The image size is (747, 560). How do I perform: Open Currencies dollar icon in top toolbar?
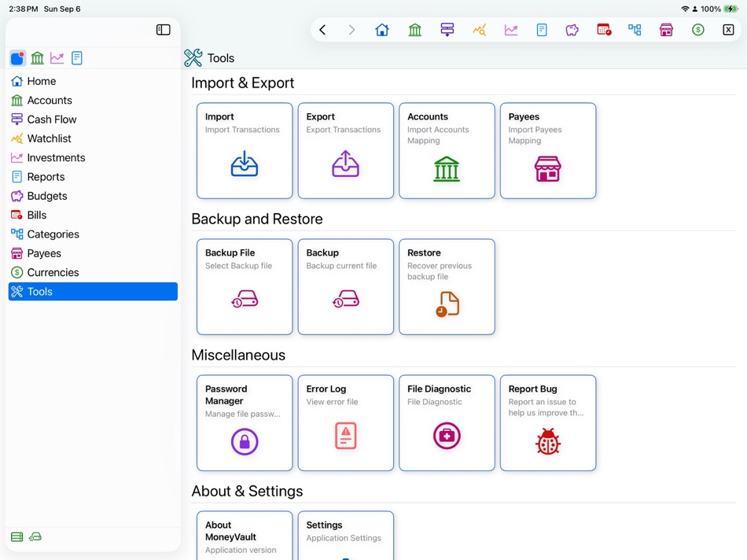pyautogui.click(x=698, y=30)
